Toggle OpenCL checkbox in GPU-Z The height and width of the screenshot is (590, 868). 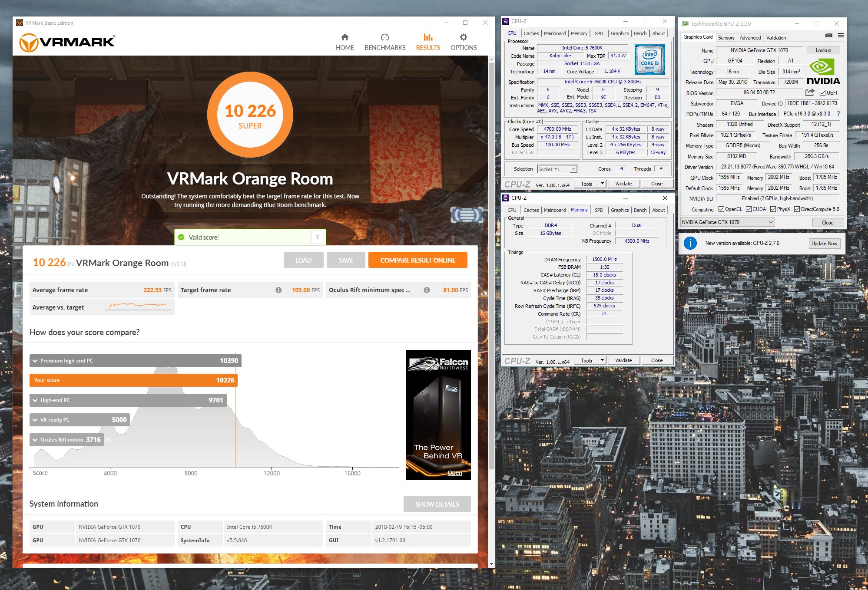pyautogui.click(x=721, y=209)
